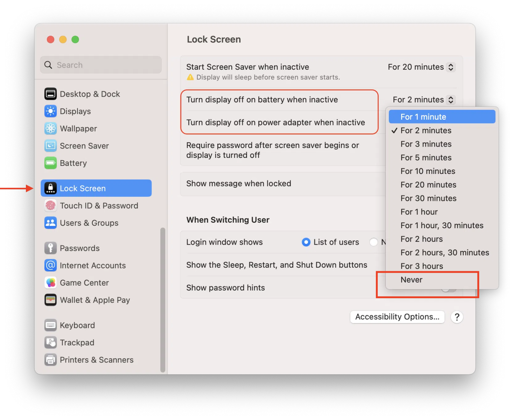
Task: Click the When Switching User heading
Action: click(x=228, y=219)
